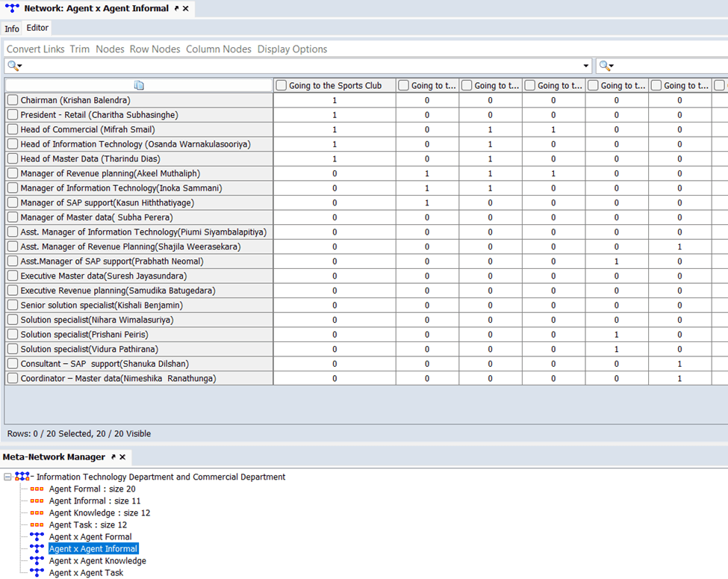Undock the Meta-Network Manager panel

click(x=113, y=456)
